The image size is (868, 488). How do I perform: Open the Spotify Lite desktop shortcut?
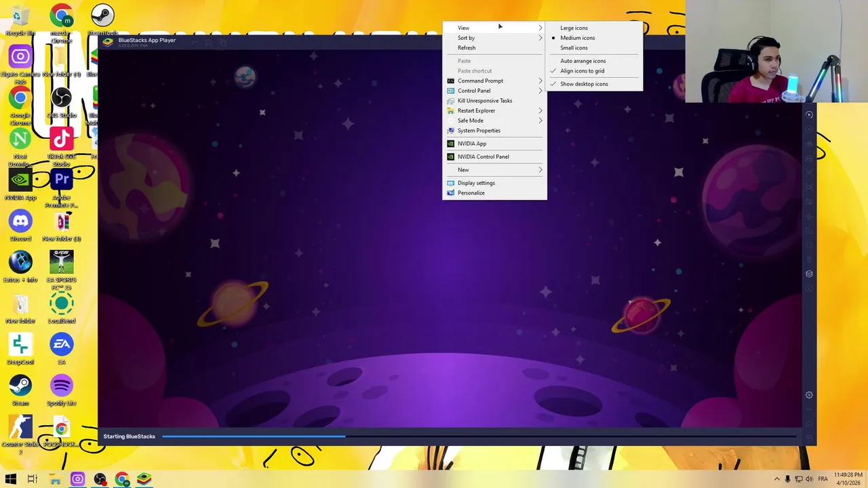61,390
